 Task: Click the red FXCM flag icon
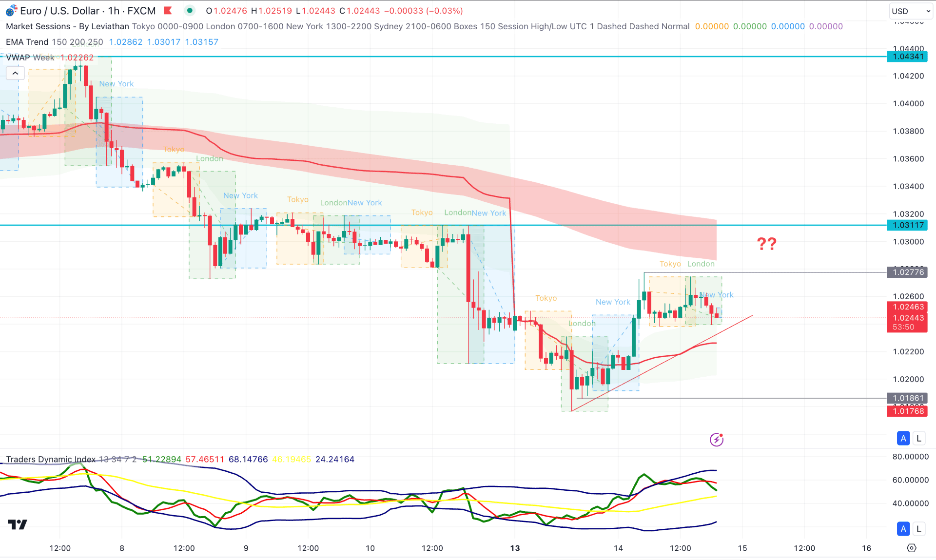click(x=168, y=10)
